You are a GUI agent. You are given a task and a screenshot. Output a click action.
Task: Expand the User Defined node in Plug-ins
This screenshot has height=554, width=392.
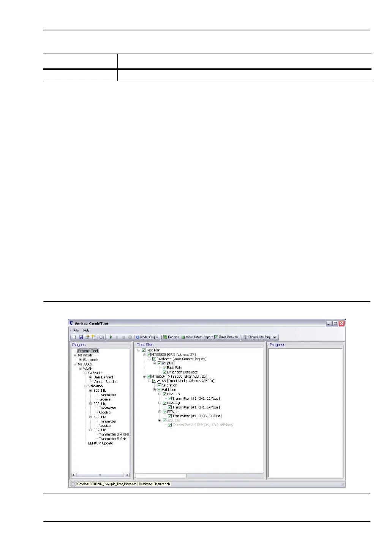[x=91, y=377]
